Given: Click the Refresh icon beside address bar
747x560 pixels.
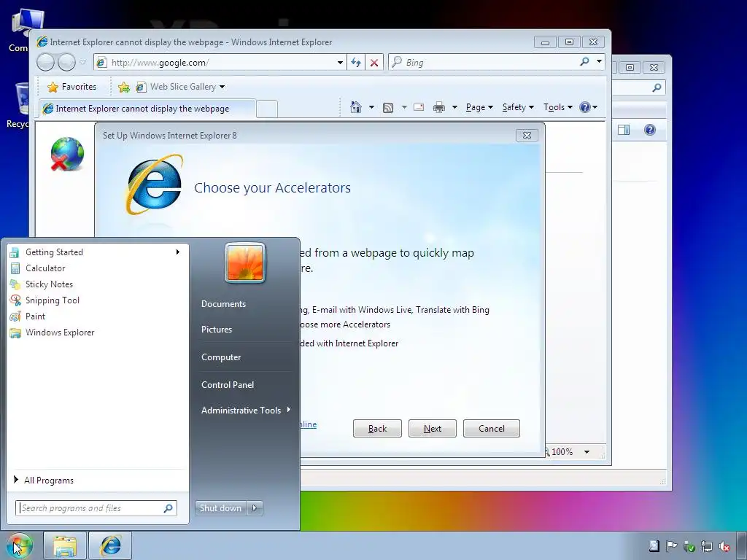Looking at the screenshot, I should pos(356,63).
